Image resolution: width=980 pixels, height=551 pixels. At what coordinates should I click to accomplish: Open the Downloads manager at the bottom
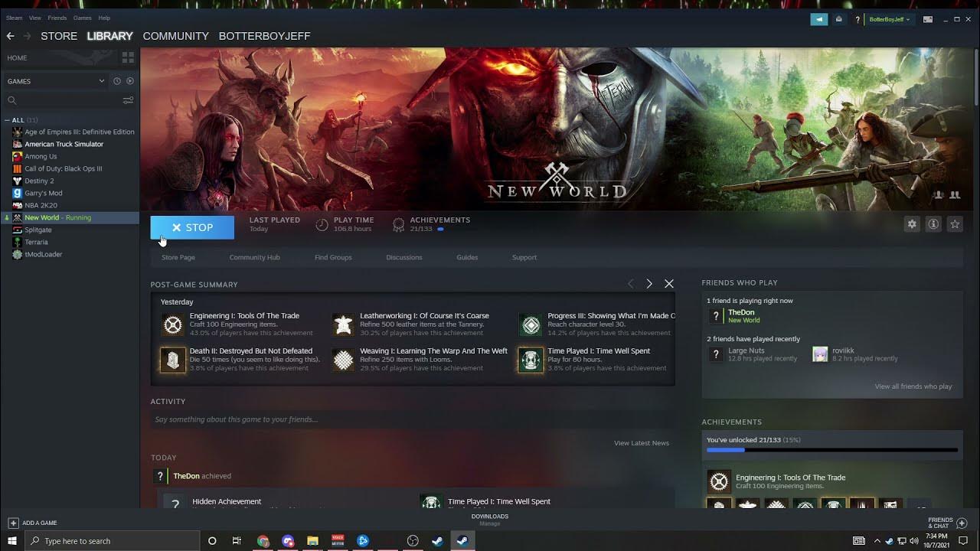[490, 520]
